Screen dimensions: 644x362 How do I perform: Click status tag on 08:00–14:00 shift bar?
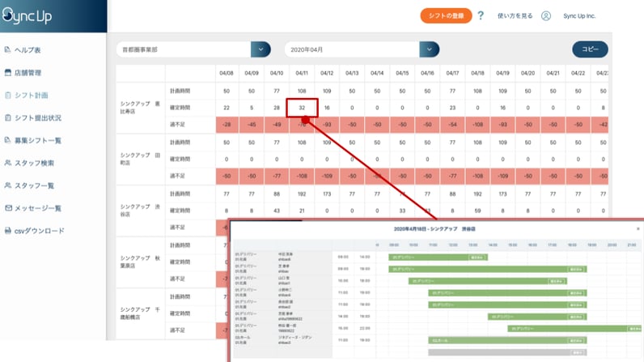point(477,258)
